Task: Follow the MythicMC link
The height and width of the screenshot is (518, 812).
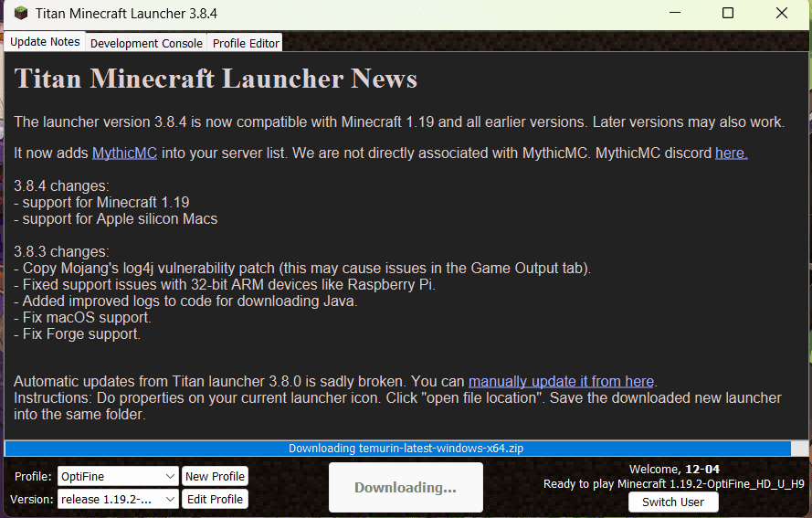Action: (124, 153)
